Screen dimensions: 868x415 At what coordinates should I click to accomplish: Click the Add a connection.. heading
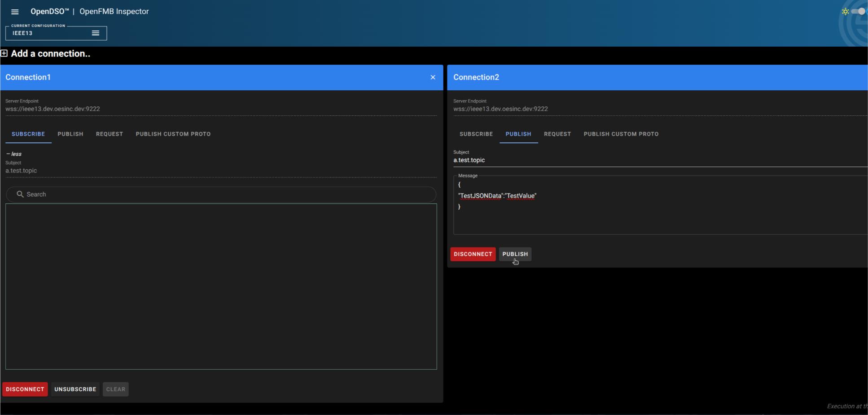point(50,53)
